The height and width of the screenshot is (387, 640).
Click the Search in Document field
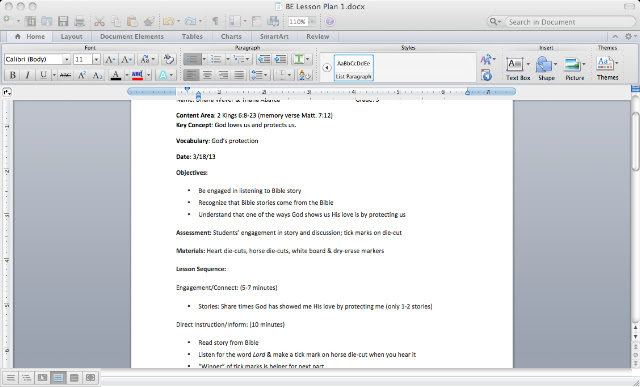click(x=570, y=22)
